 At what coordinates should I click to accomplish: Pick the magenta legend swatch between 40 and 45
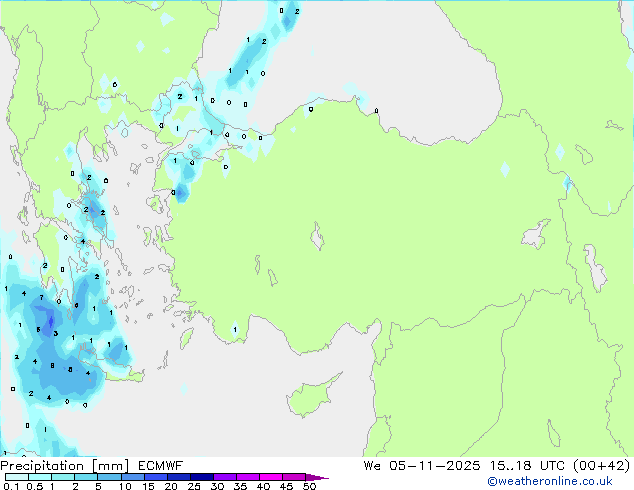(x=271, y=477)
